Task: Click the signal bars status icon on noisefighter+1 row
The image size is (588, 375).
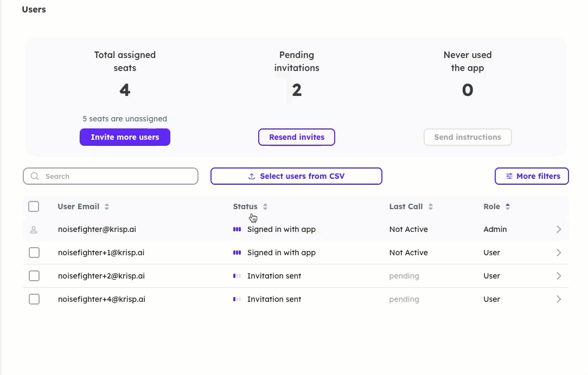Action: [x=237, y=253]
